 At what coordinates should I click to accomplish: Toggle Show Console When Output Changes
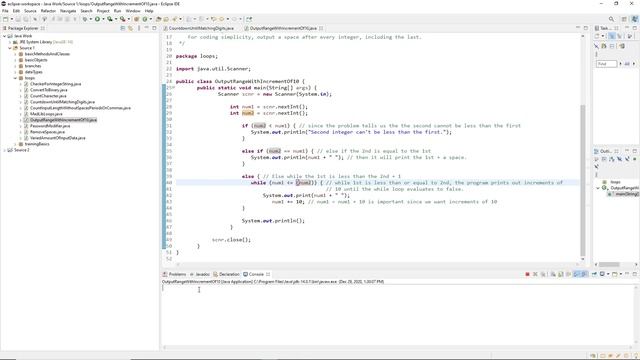pos(576,274)
